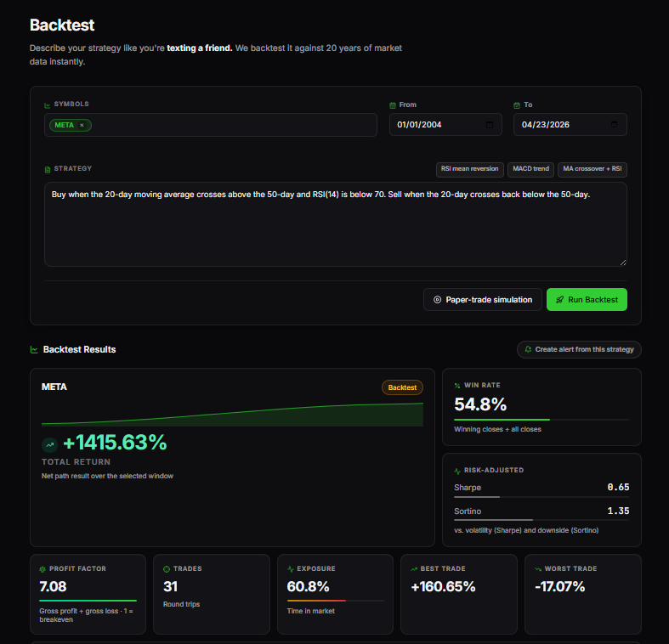Click the win rate progress bar
The width and height of the screenshot is (669, 644).
click(x=541, y=420)
